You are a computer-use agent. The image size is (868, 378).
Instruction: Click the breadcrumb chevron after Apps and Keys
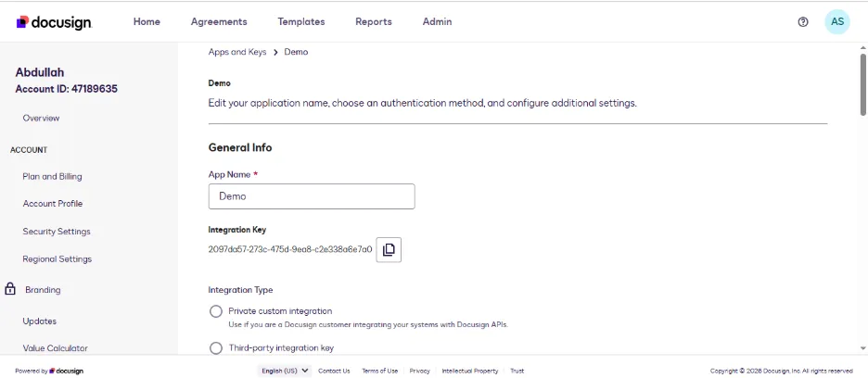coord(275,52)
